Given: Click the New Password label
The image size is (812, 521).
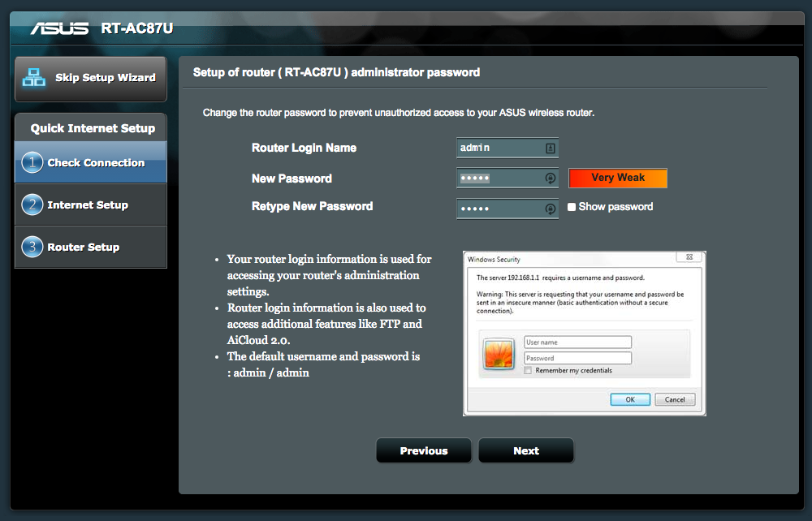Looking at the screenshot, I should (292, 179).
